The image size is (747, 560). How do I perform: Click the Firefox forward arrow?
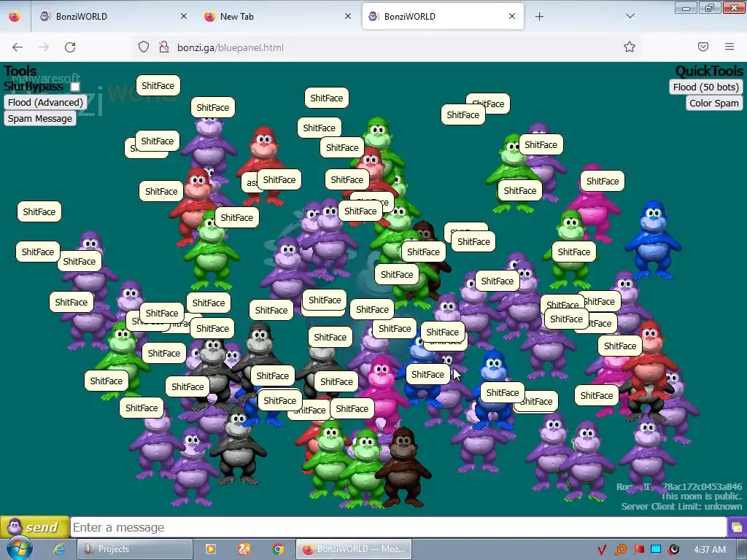(x=44, y=47)
